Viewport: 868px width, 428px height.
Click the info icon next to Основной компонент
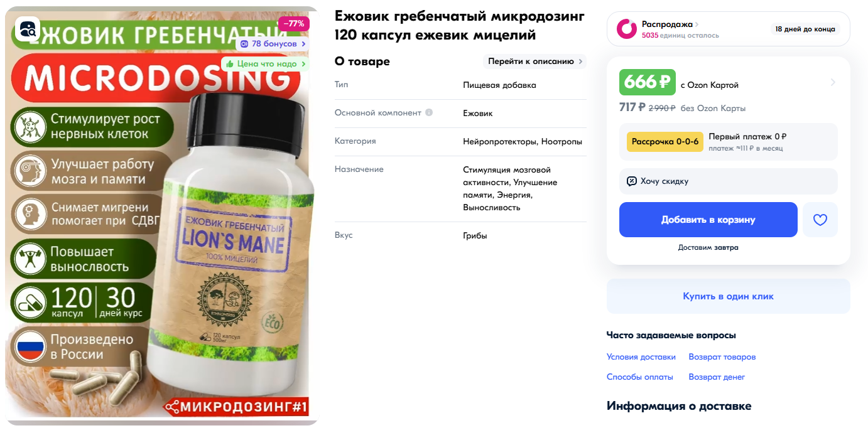coord(429,113)
